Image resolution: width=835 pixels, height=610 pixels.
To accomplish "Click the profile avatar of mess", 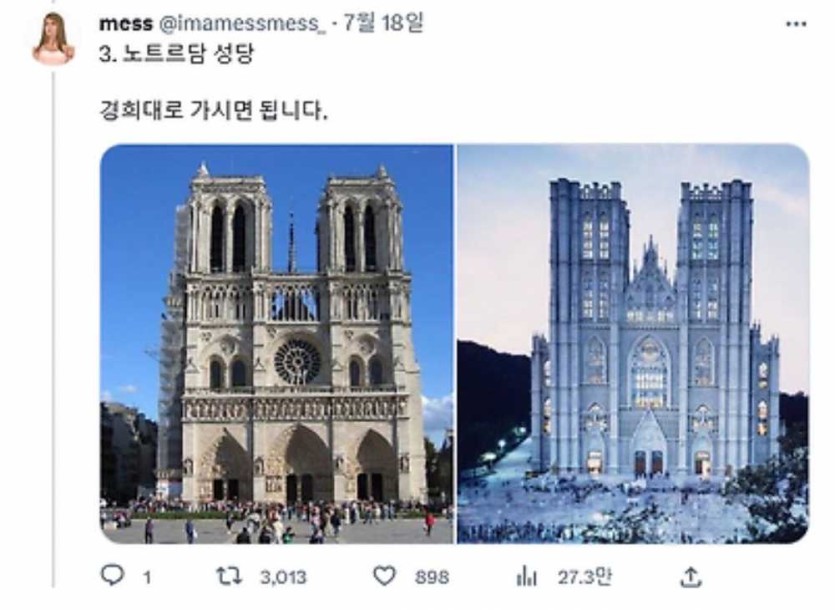I will (52, 40).
